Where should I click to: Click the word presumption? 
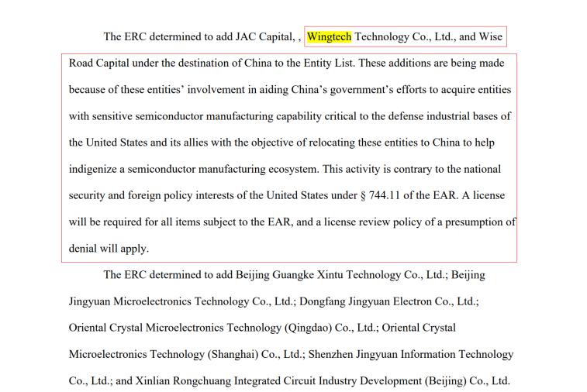coord(478,222)
